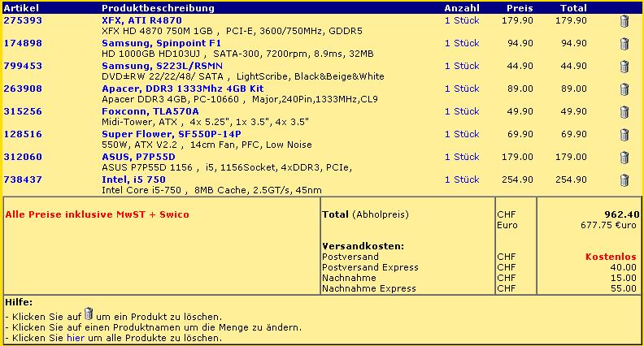Click Euro total '677.75 €uro'
This screenshot has width=644, height=346.
click(608, 225)
